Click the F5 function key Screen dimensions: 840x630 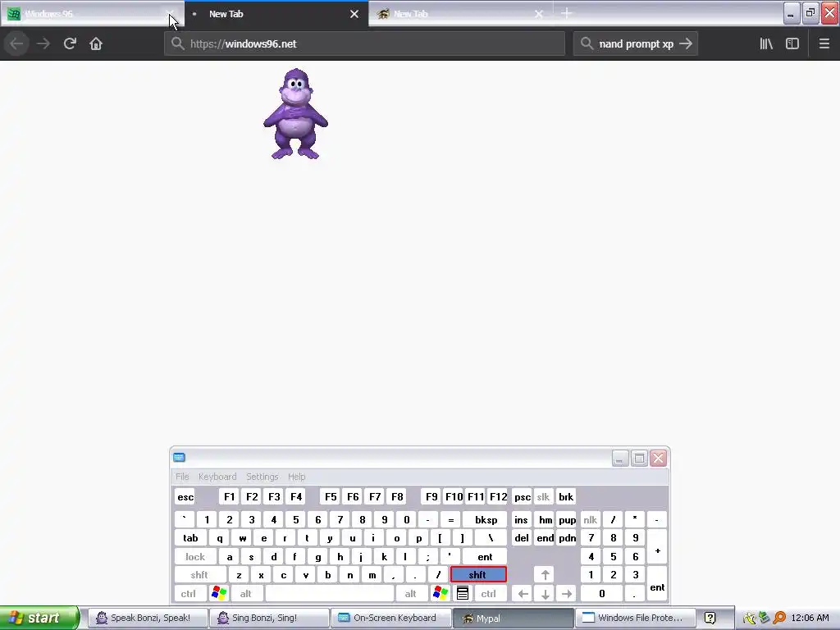point(331,496)
